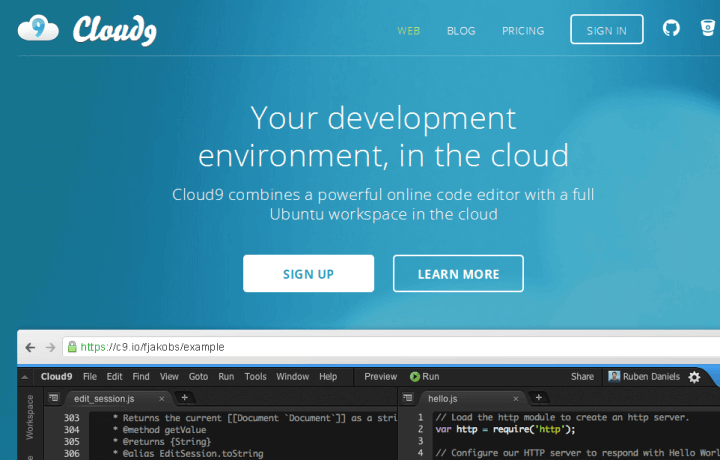
Task: Click the LEARN MORE button
Action: (x=458, y=274)
